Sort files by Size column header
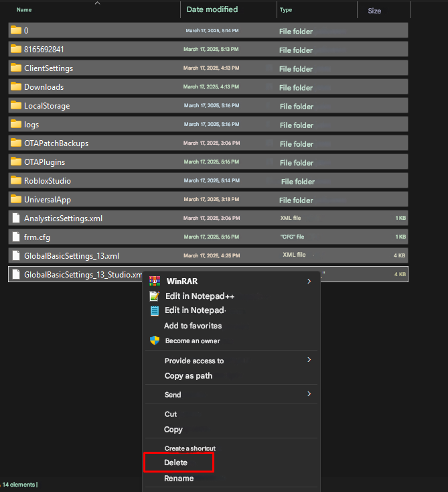Image resolution: width=448 pixels, height=492 pixels. click(x=374, y=11)
